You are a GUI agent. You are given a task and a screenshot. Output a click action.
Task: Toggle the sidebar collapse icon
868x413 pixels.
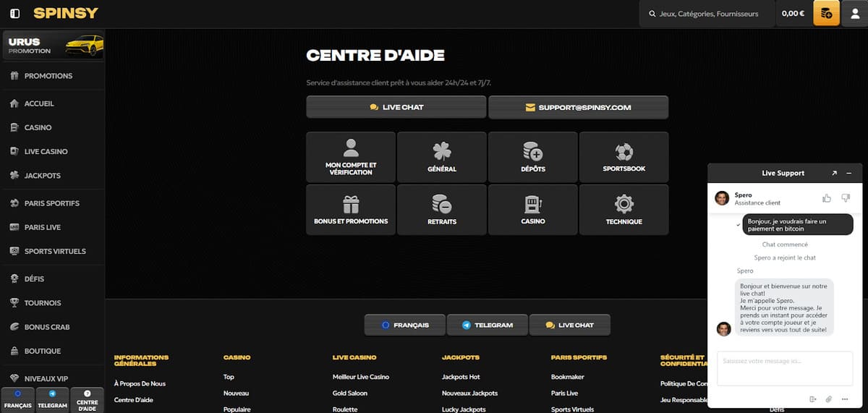click(x=15, y=13)
